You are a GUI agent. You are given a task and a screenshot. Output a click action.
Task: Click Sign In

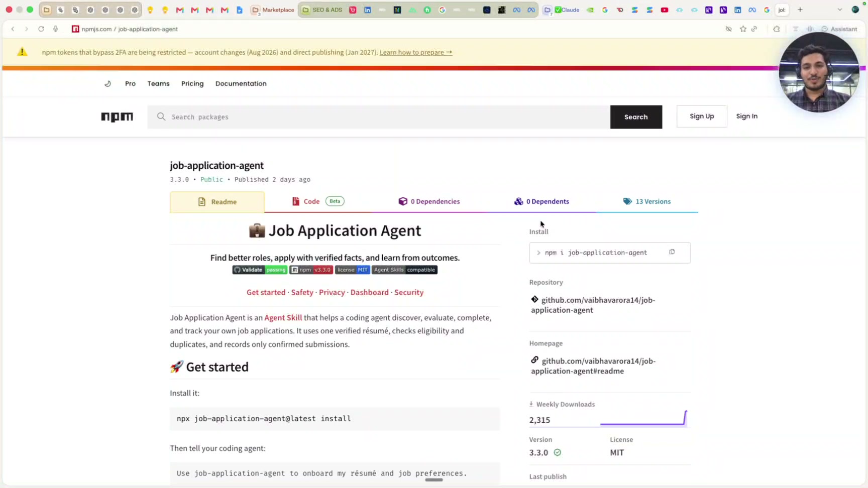pyautogui.click(x=747, y=116)
